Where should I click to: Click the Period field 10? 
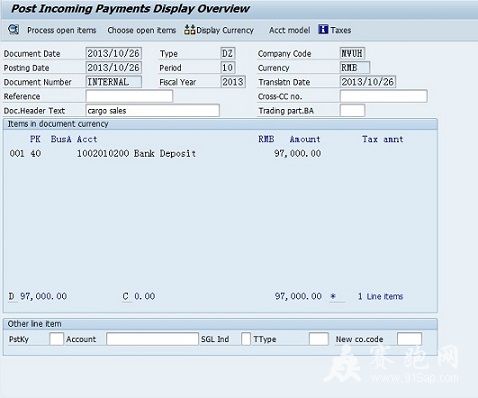pyautogui.click(x=228, y=68)
